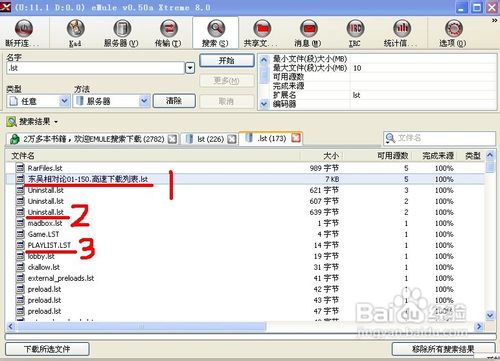This screenshot has width=500, height=361.
Task: Select the preload.lst row sized 47 字节
Action: pyautogui.click(x=245, y=311)
